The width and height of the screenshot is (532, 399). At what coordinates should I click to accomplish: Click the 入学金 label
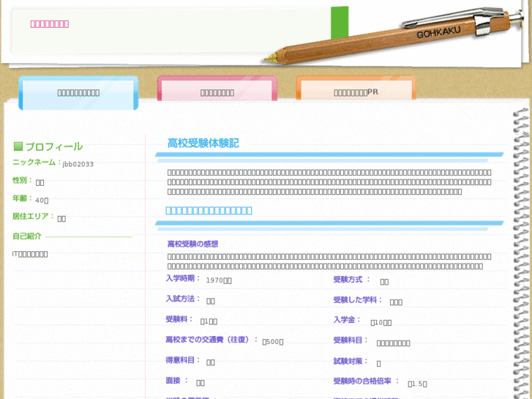pos(346,320)
